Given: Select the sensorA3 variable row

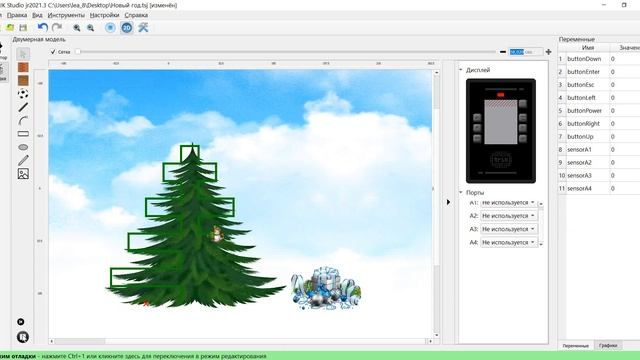Looking at the screenshot, I should coord(599,176).
